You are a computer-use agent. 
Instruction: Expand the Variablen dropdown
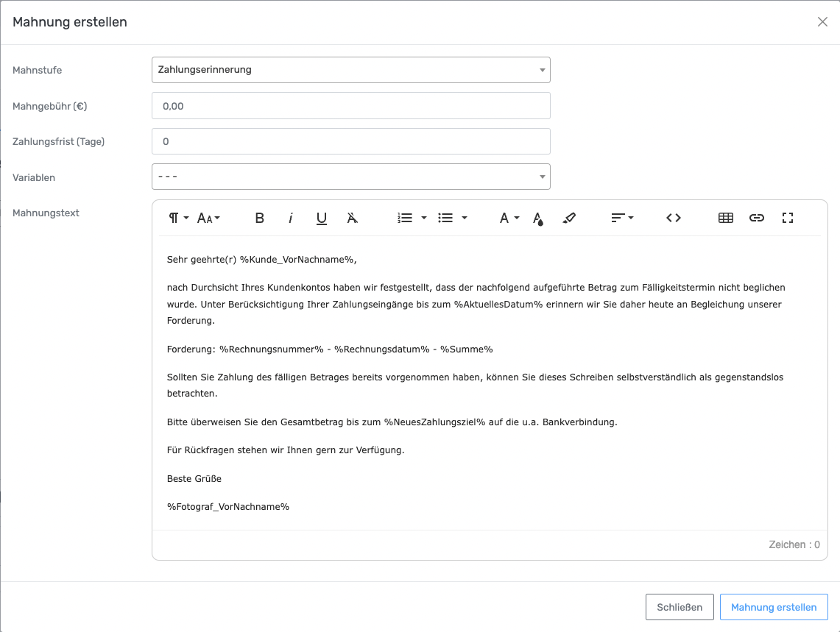tap(350, 177)
